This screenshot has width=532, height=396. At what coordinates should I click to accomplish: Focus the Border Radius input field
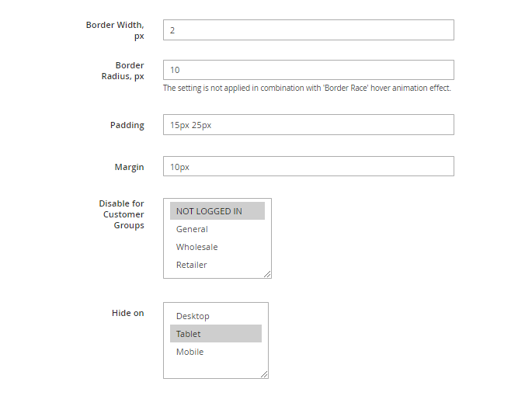pyautogui.click(x=308, y=70)
